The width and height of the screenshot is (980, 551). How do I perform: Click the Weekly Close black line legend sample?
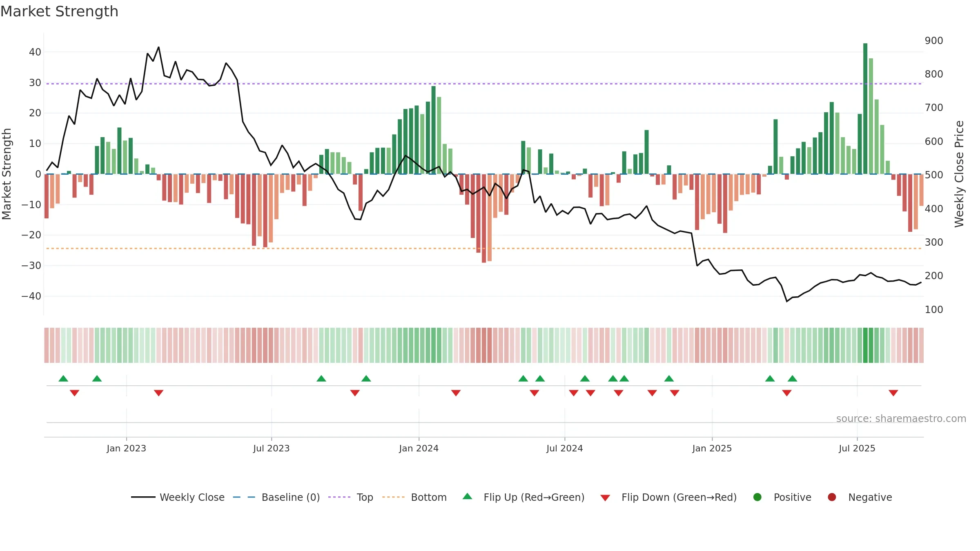tap(143, 497)
